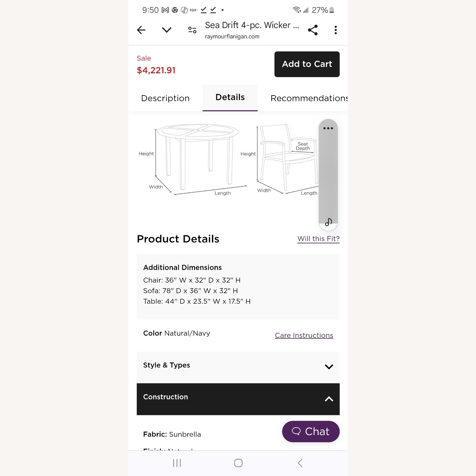Screen dimensions: 476x476
Task: Tap the browser back arrow
Action: tap(141, 30)
